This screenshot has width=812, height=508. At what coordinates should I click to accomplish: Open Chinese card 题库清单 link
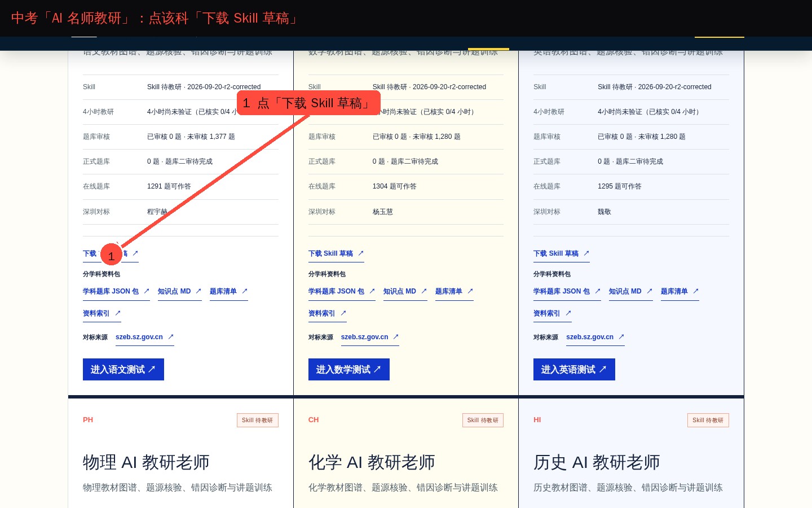click(228, 292)
